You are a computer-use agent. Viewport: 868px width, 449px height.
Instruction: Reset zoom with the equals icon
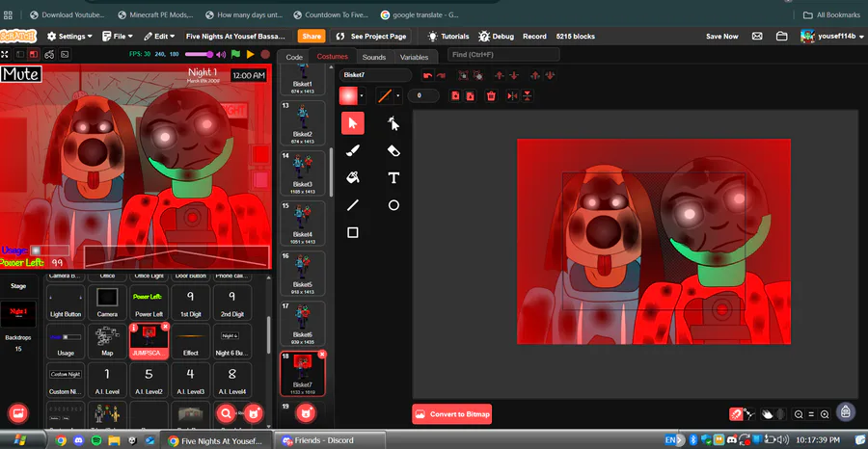[811, 414]
